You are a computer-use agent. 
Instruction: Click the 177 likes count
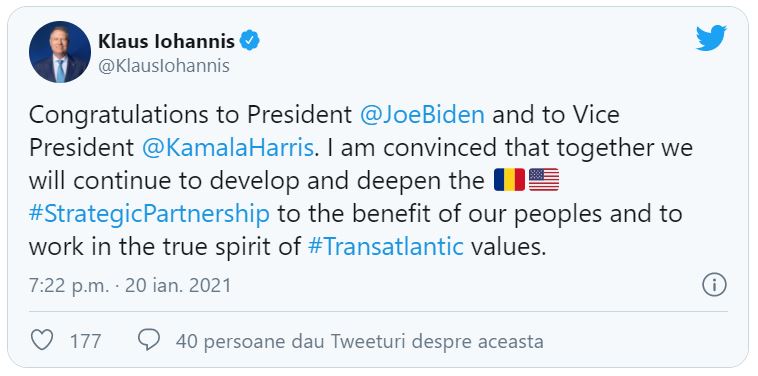(x=86, y=341)
